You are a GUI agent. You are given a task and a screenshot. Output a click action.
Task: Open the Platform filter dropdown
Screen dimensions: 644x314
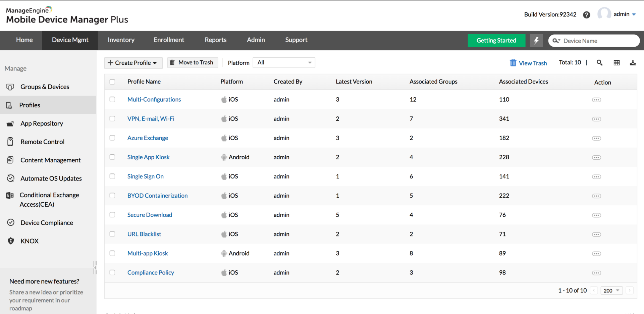coord(284,63)
